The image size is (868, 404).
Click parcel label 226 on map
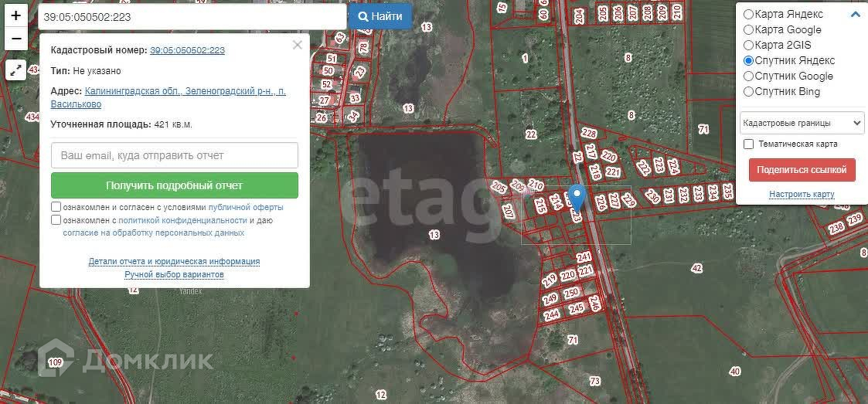click(x=602, y=202)
